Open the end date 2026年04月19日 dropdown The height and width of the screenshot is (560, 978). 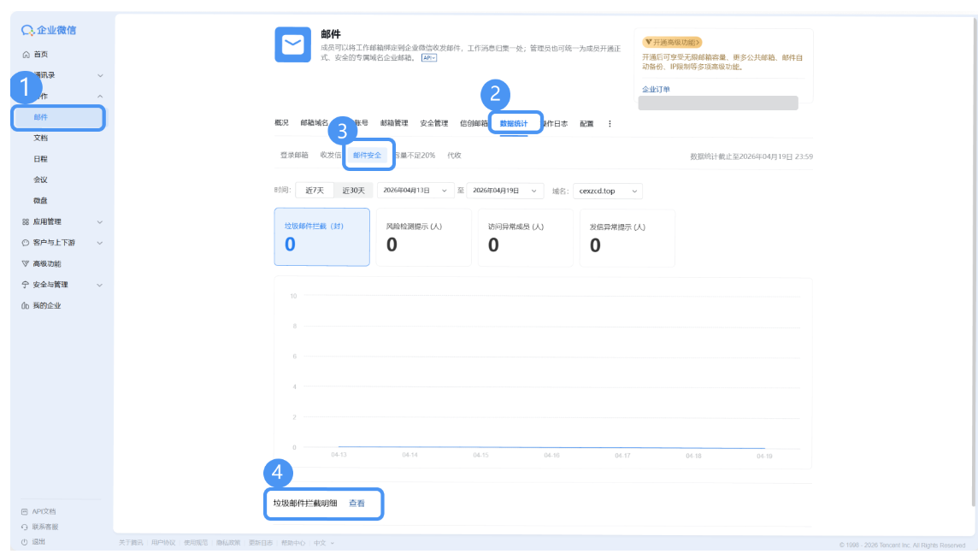coord(504,191)
